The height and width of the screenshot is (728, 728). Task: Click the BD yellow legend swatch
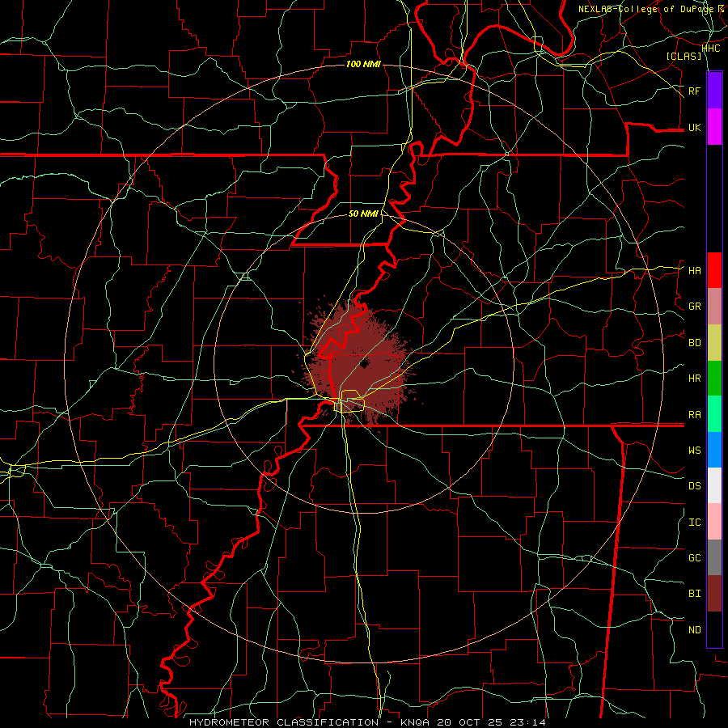coord(714,343)
